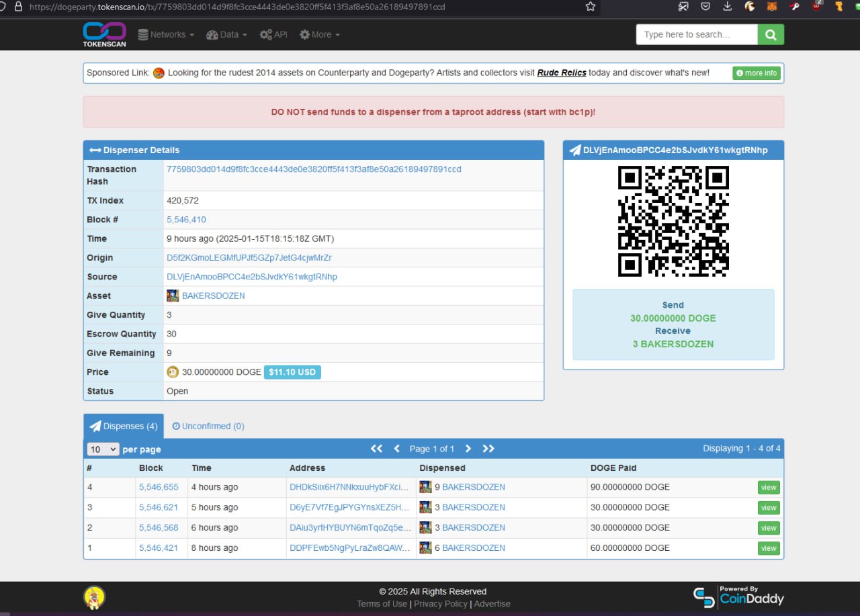Screen dimensions: 860x616
Task: Open address DDPFEwb5NgPyLraZw link
Action: pos(350,547)
